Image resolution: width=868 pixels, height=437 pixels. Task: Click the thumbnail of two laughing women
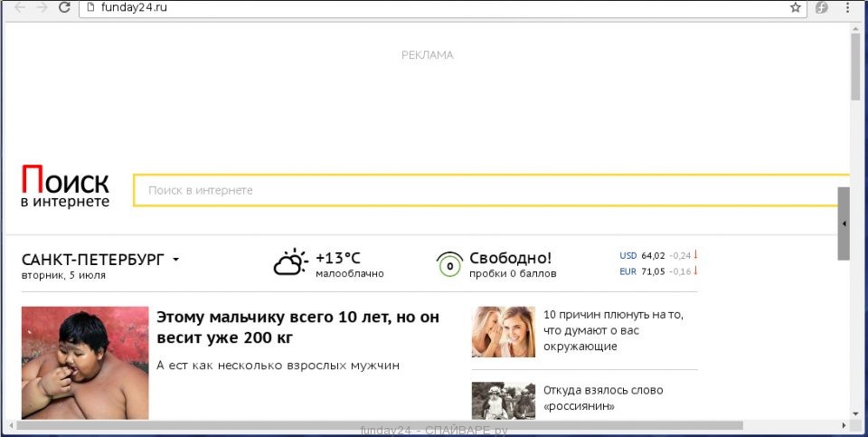tap(504, 332)
